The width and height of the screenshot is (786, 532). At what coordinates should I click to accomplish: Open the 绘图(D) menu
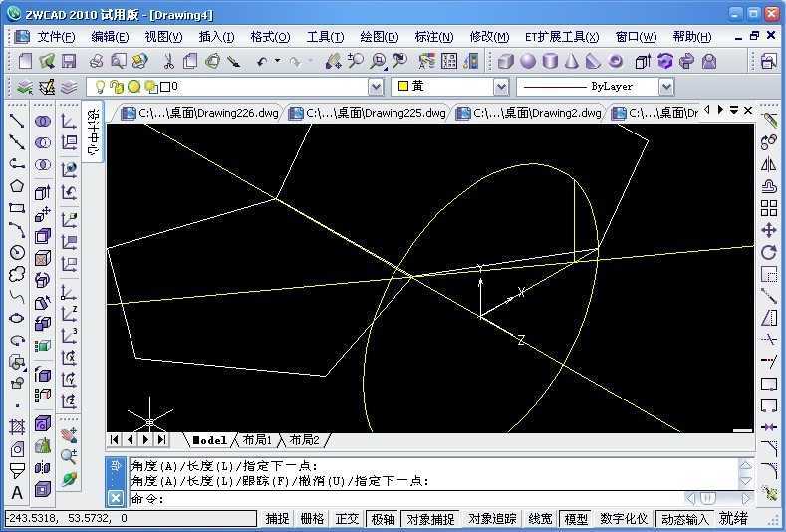[x=380, y=37]
